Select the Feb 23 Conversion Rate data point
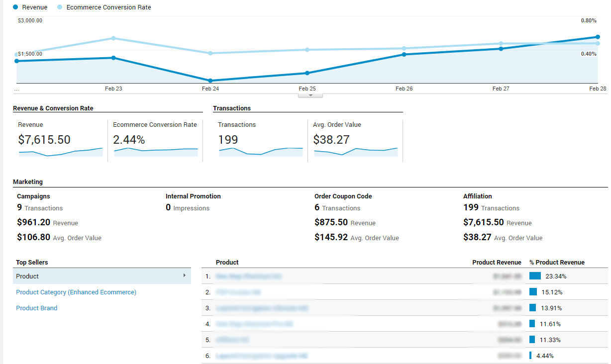611x364 pixels. [x=113, y=38]
